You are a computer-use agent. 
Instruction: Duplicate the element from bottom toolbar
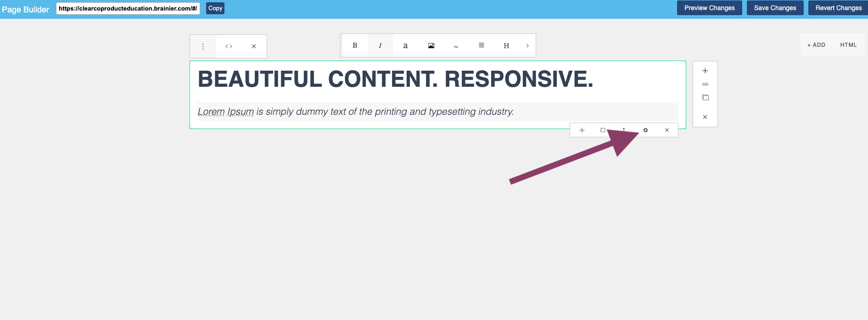603,130
